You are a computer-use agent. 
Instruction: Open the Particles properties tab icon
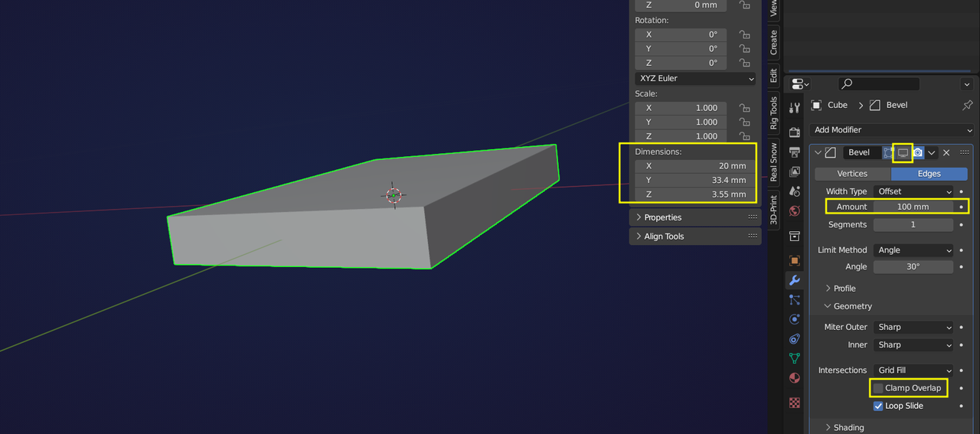coord(795,300)
